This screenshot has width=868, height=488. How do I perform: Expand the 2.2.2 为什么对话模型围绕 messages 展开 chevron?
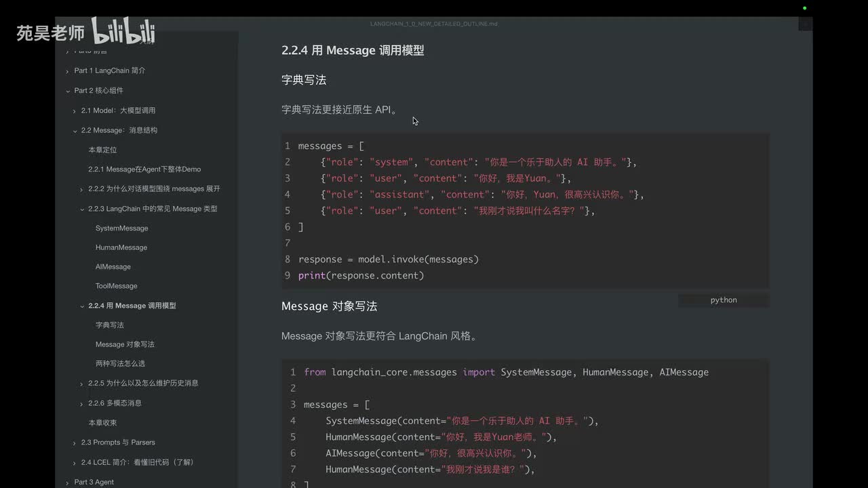(82, 189)
